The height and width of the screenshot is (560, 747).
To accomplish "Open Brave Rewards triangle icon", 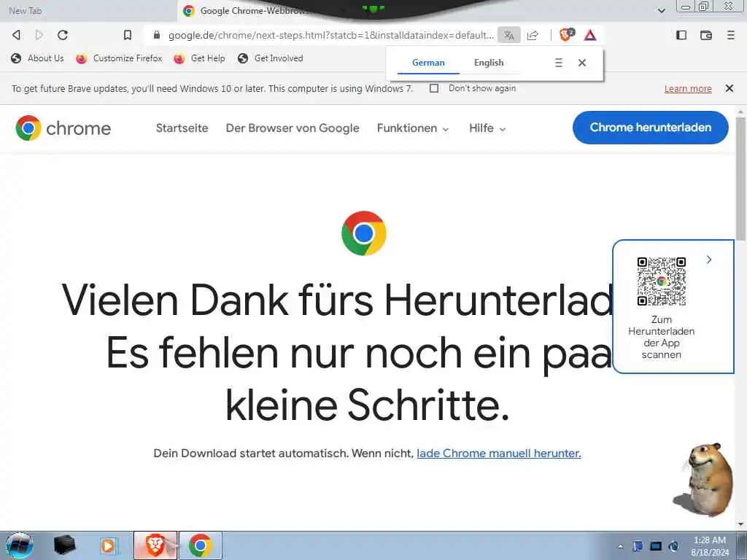I will click(589, 35).
